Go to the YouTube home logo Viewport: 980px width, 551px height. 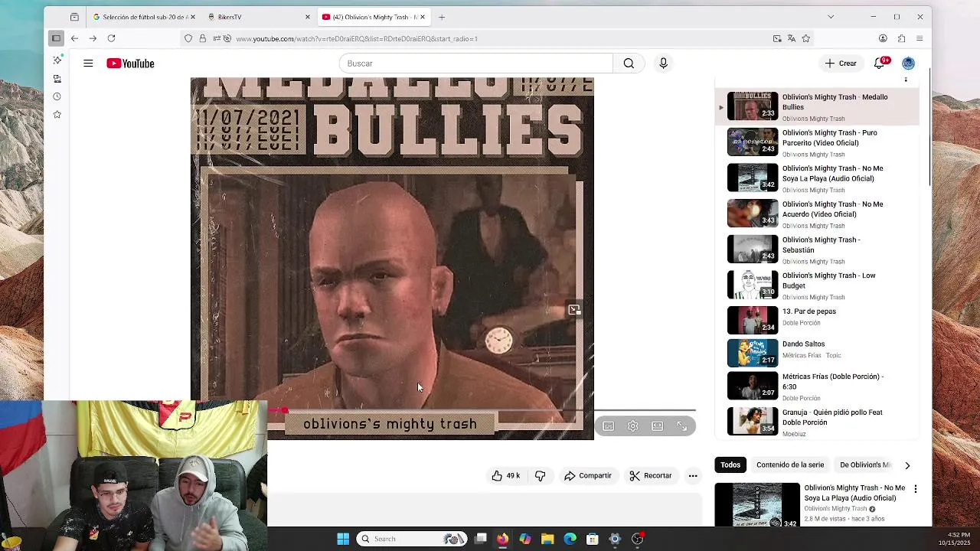click(130, 64)
